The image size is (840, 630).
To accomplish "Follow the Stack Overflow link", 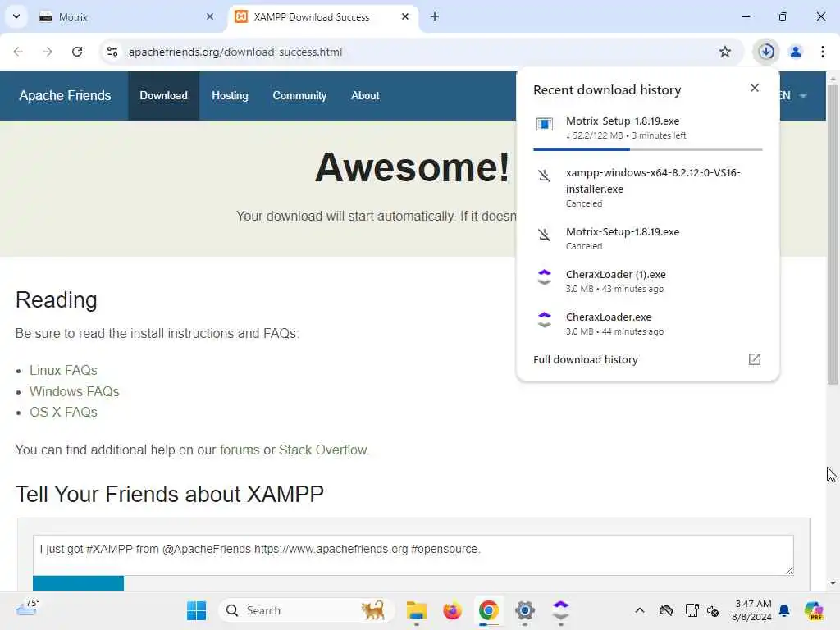I will click(x=323, y=450).
